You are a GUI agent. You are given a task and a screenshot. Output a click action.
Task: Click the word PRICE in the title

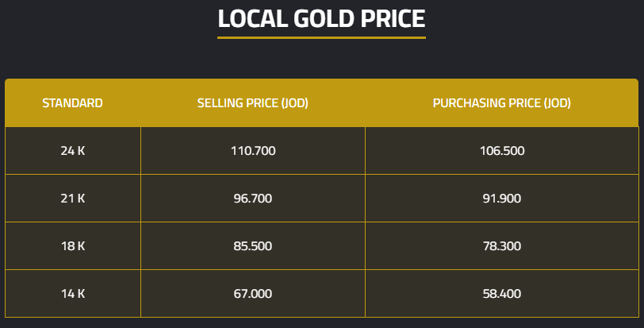389,19
